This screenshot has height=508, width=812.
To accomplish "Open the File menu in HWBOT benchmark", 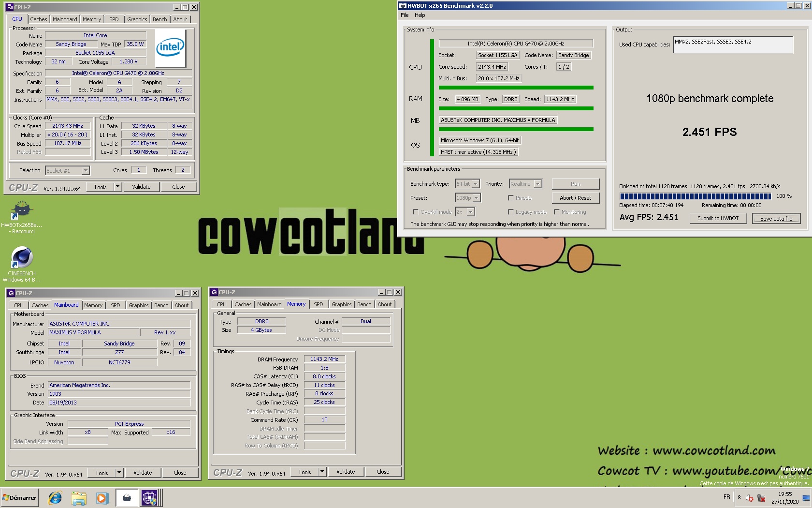I will pos(405,15).
